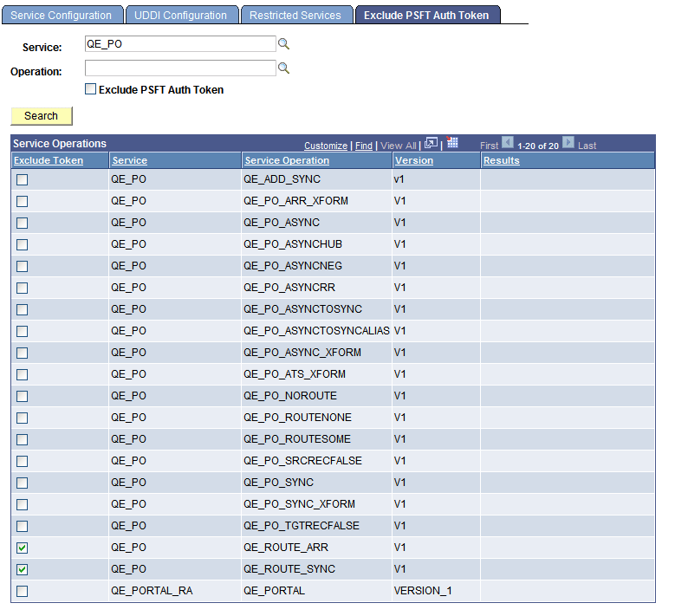Click the Search button
Viewport: 675px width, 616px height.
(42, 116)
